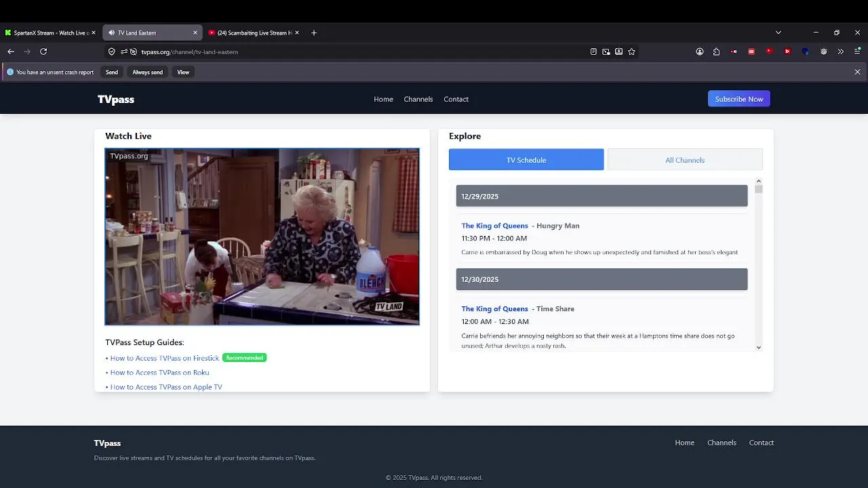
Task: Reload the page with the refresh icon
Action: click(43, 52)
